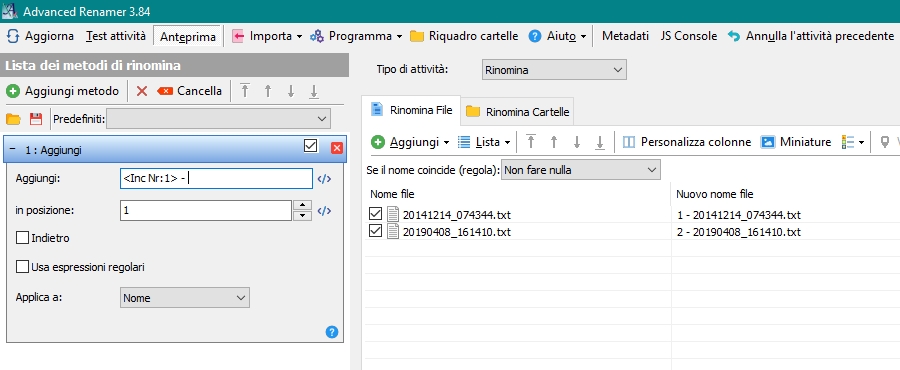Uncheck file 20141214_074344.txt
900x370 pixels.
pos(375,215)
